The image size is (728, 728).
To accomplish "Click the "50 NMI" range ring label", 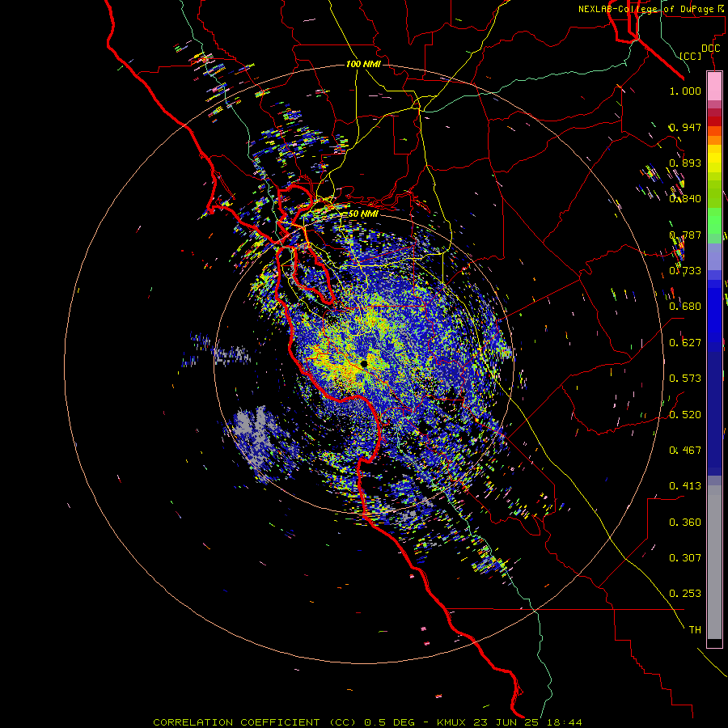I will point(363,214).
